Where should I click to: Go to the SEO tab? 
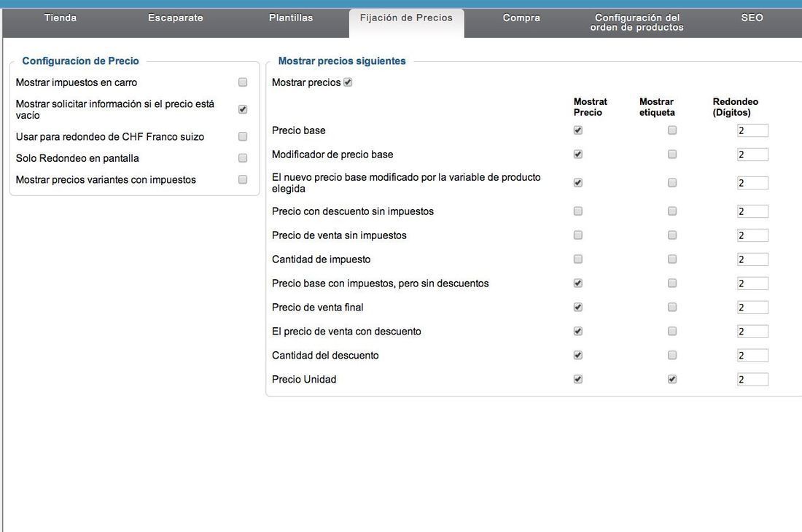(x=752, y=18)
